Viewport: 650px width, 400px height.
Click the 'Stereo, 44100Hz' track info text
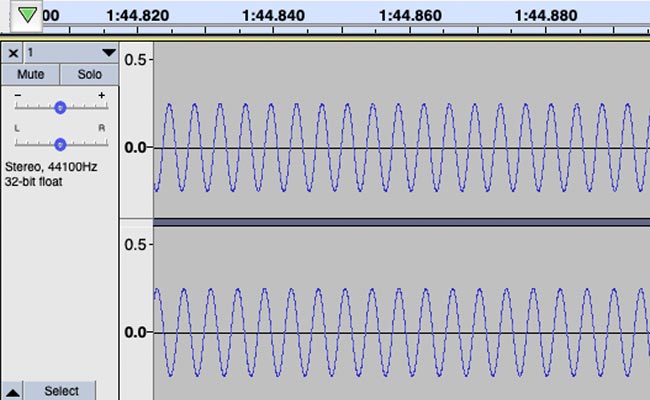51,167
